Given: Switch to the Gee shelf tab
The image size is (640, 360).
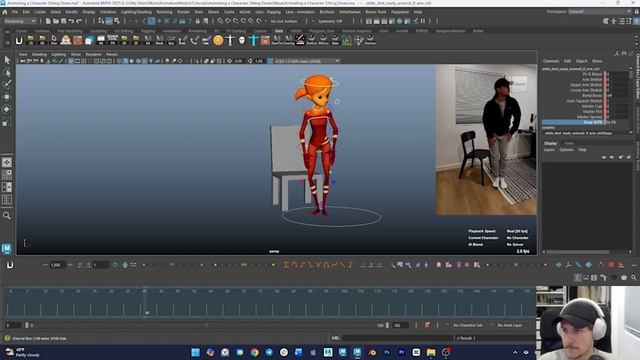Looking at the screenshot, I should (279, 31).
